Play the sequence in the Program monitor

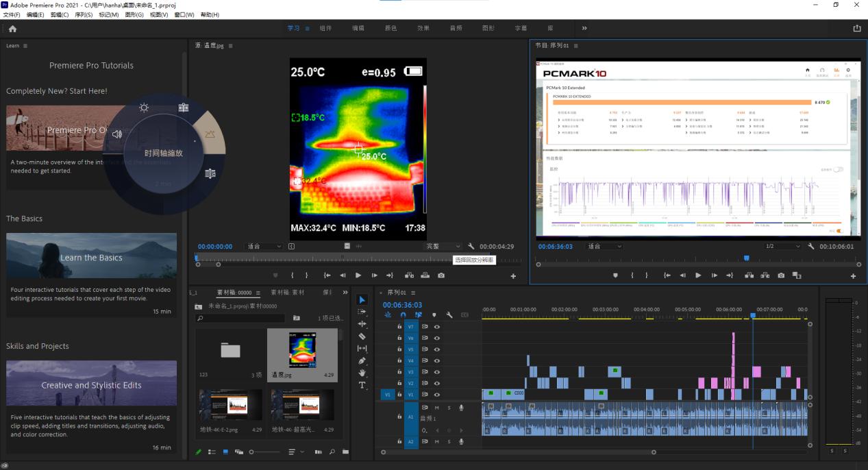click(x=698, y=275)
